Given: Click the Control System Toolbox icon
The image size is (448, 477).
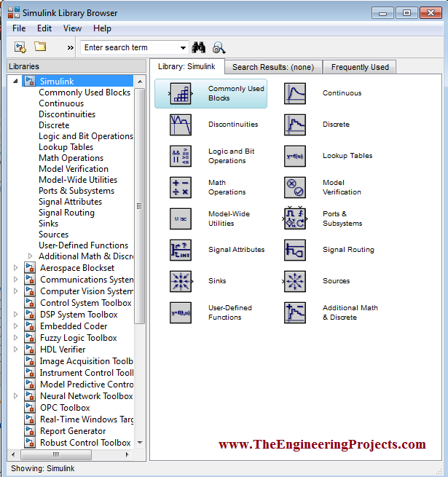Looking at the screenshot, I should 30,303.
